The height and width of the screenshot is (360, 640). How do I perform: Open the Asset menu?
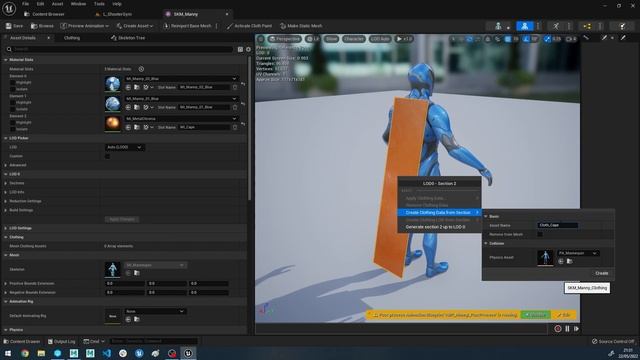[57, 4]
